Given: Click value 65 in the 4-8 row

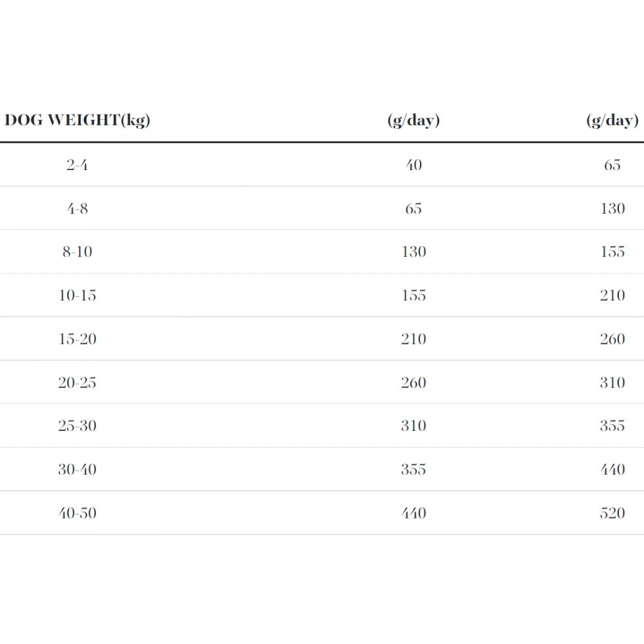Looking at the screenshot, I should (413, 209).
